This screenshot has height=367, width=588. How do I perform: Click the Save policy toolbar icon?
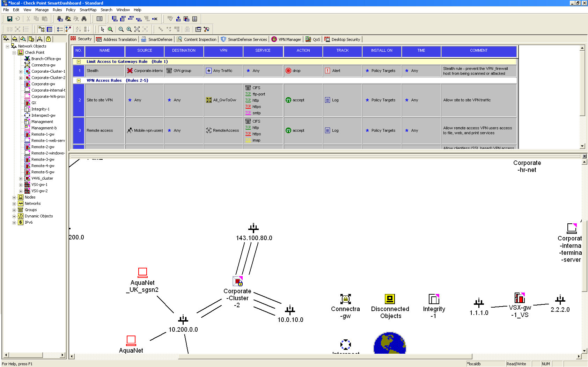click(x=10, y=19)
